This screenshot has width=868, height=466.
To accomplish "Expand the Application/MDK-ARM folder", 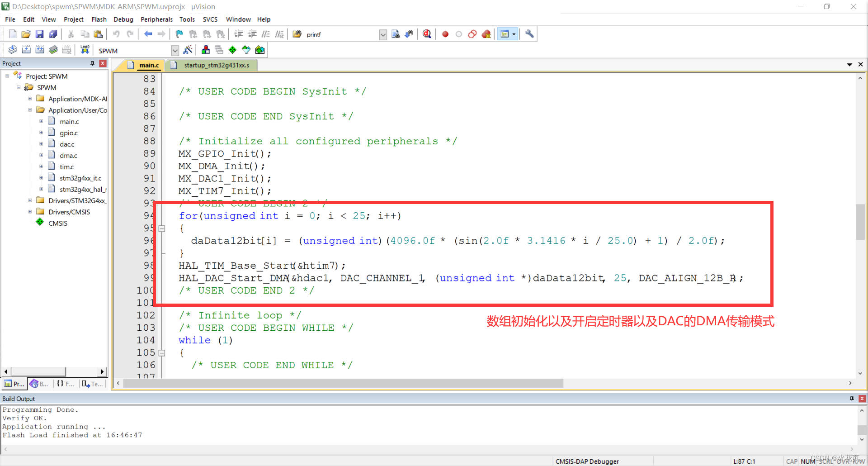I will (x=30, y=99).
